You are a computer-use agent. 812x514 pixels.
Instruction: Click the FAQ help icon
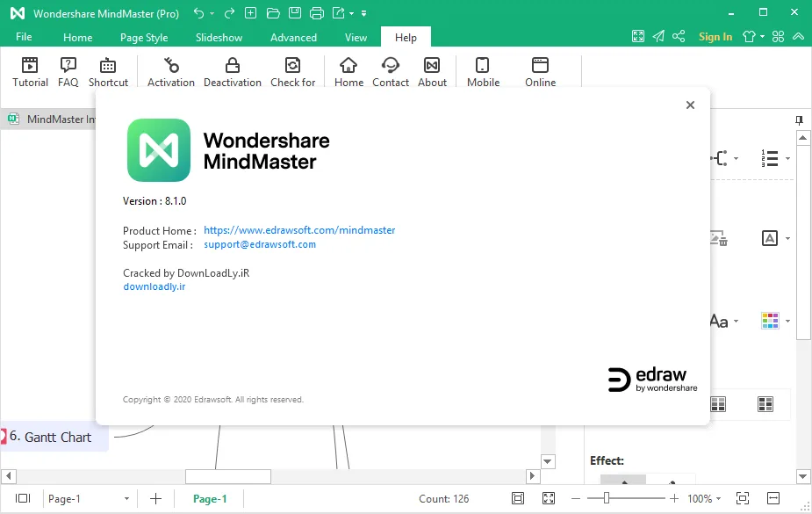(68, 65)
